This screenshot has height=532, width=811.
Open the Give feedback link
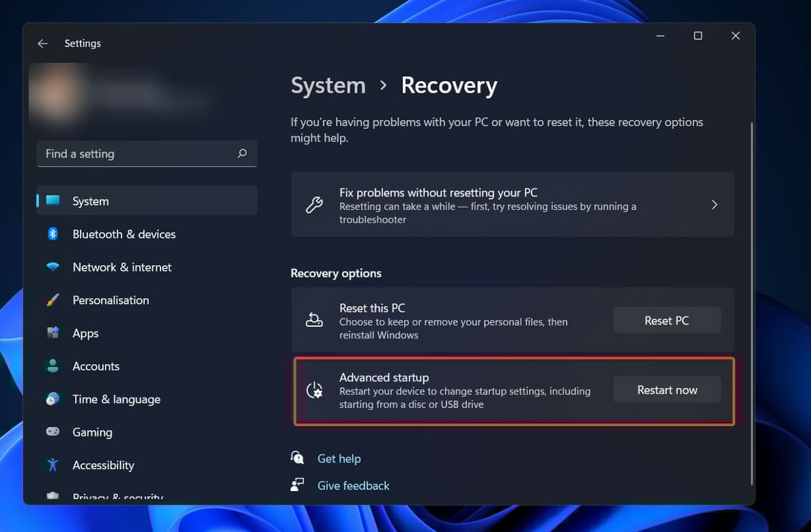[353, 485]
